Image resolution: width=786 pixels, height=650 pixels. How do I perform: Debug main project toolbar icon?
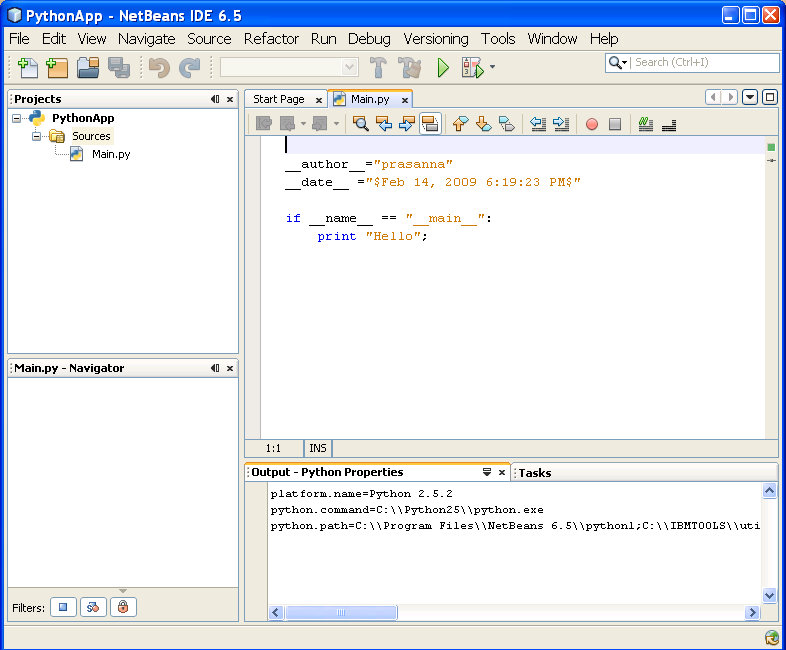point(472,68)
